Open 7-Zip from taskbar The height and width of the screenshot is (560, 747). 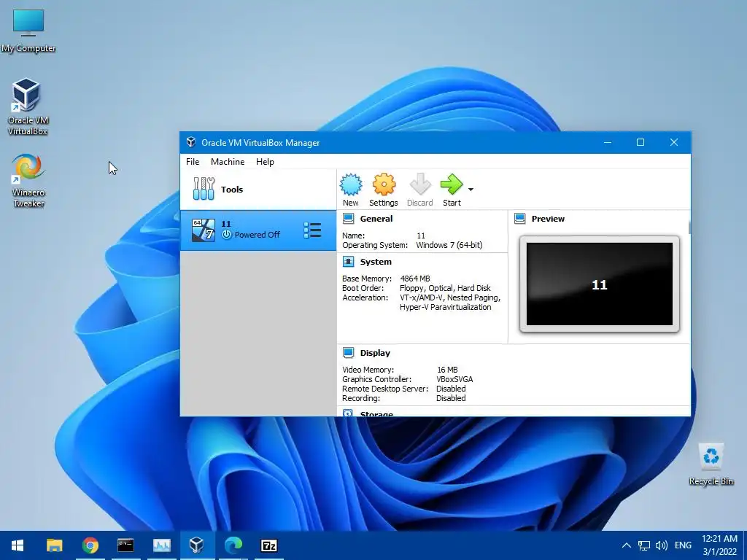coord(269,545)
